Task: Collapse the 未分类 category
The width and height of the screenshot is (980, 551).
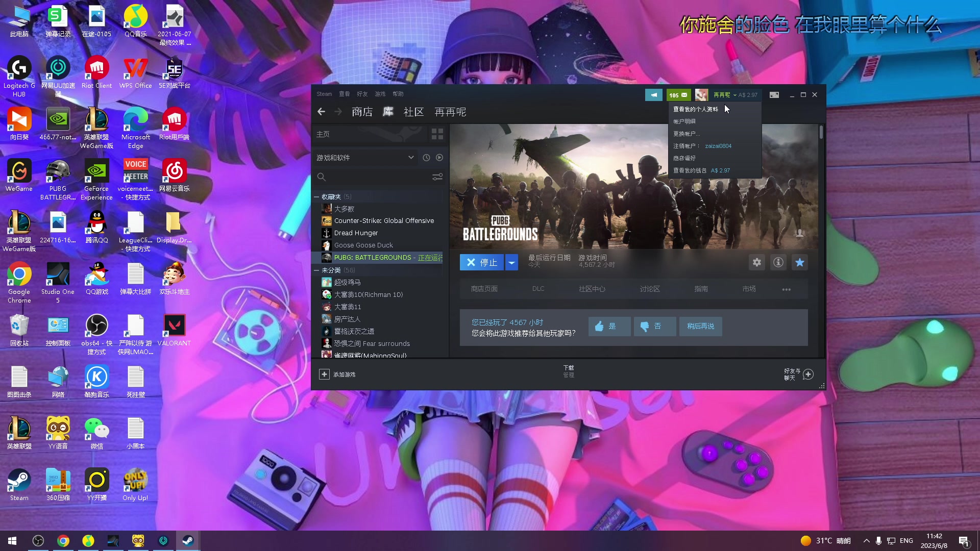Action: (316, 270)
